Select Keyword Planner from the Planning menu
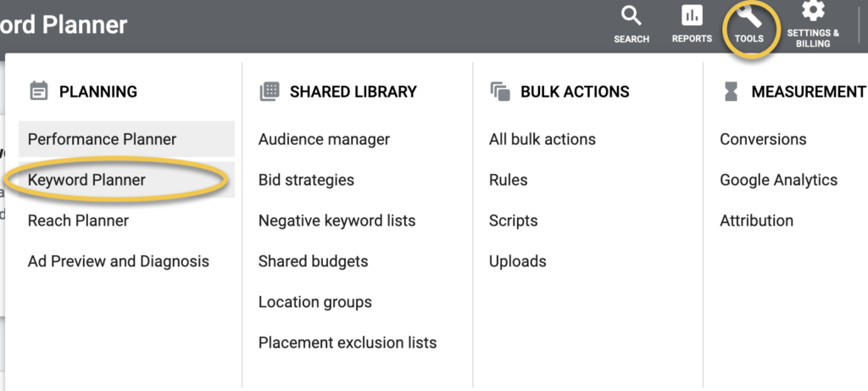The height and width of the screenshot is (391, 868). (x=86, y=180)
